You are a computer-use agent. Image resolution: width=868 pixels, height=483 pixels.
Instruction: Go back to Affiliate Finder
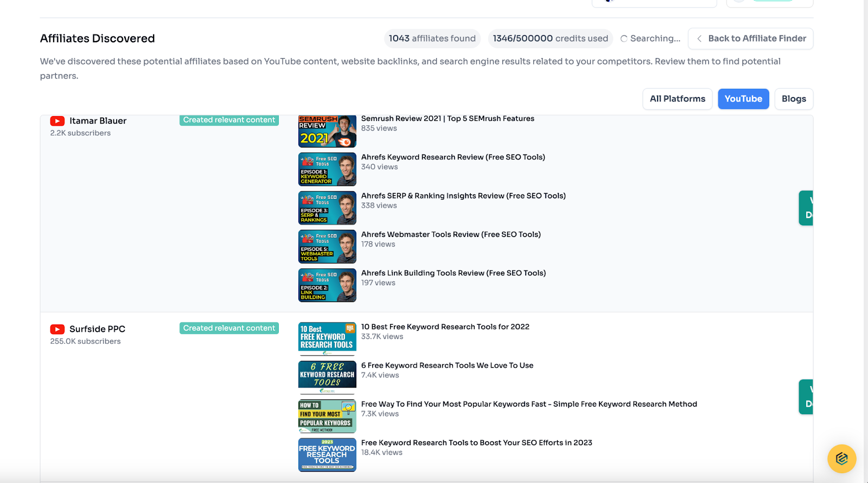click(x=751, y=38)
